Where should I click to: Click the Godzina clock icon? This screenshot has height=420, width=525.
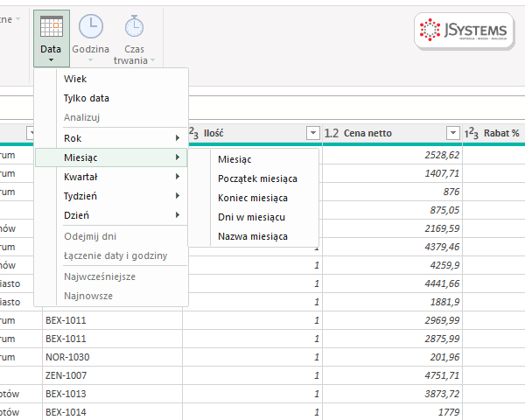coord(91,26)
